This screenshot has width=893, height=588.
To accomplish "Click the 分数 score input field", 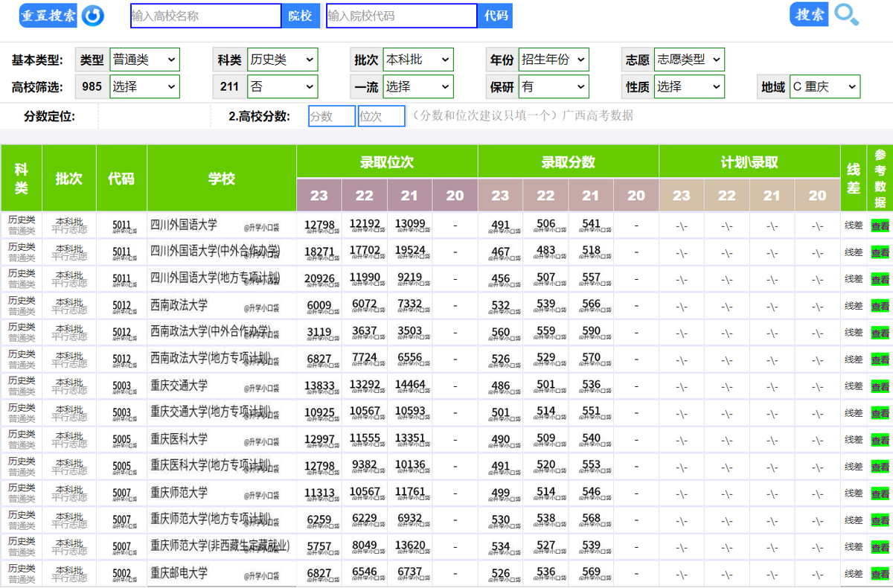I will click(330, 116).
